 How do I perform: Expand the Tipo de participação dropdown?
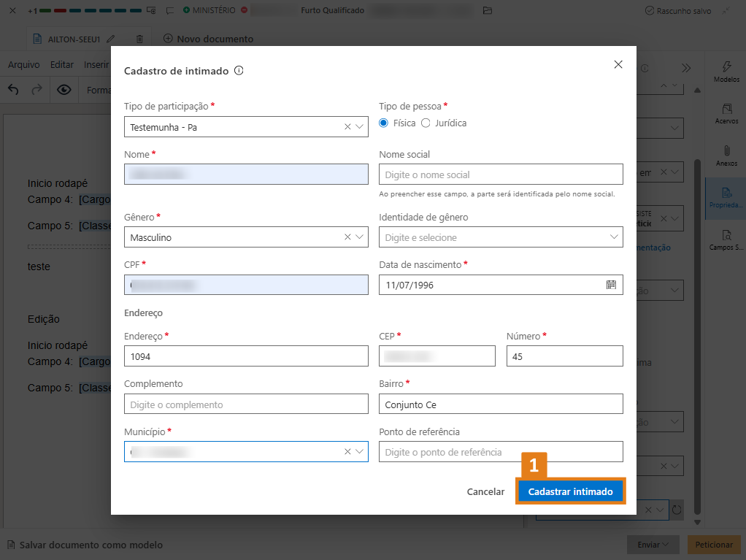(360, 127)
